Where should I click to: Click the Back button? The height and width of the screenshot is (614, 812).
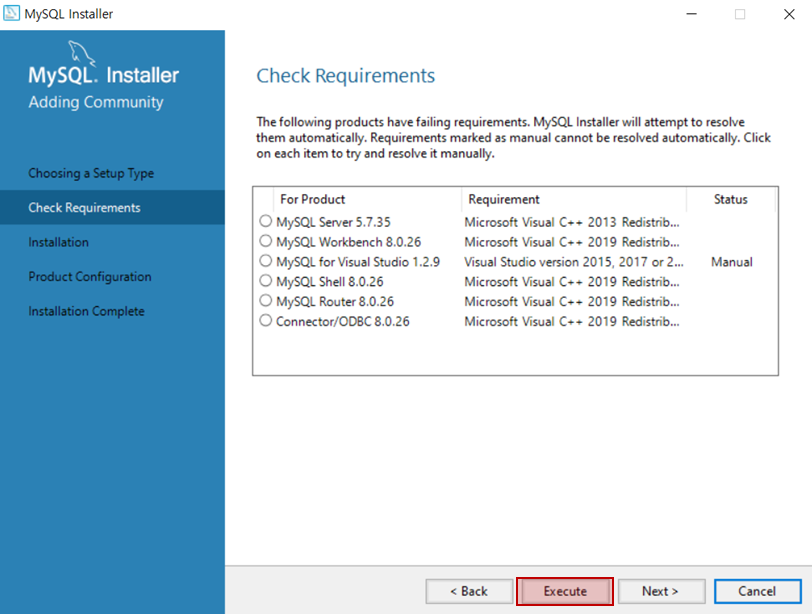(x=469, y=591)
